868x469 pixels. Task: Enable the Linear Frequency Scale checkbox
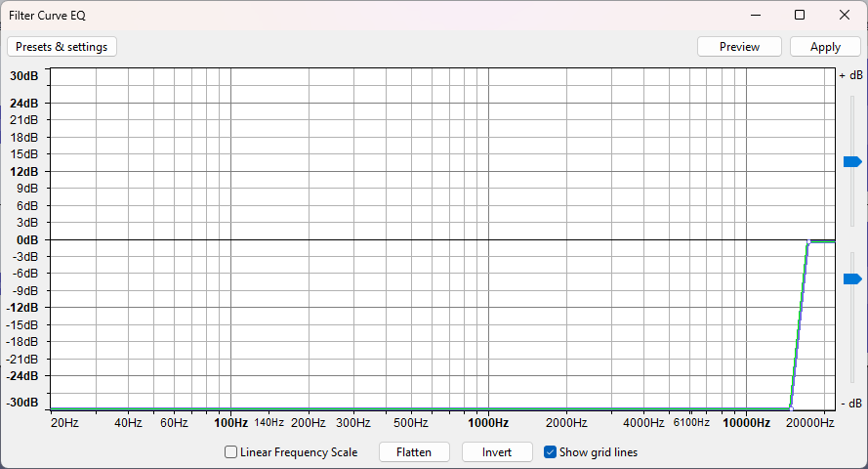[231, 452]
